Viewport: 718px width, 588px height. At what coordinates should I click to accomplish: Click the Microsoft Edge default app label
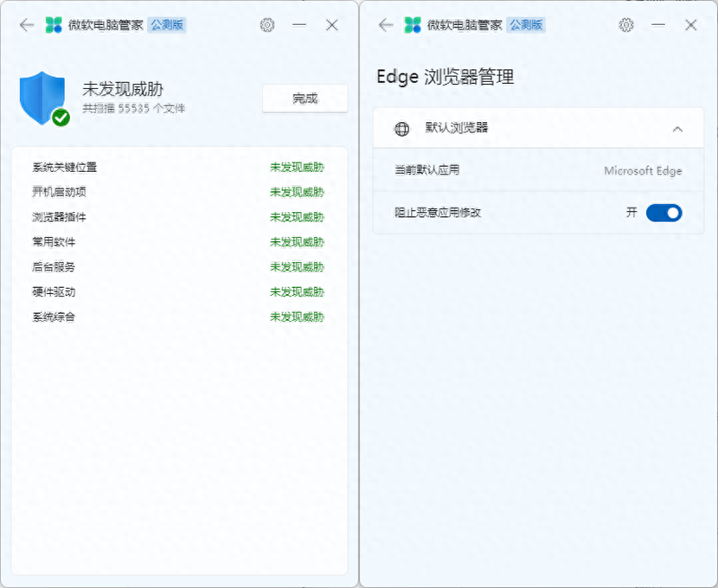click(643, 170)
